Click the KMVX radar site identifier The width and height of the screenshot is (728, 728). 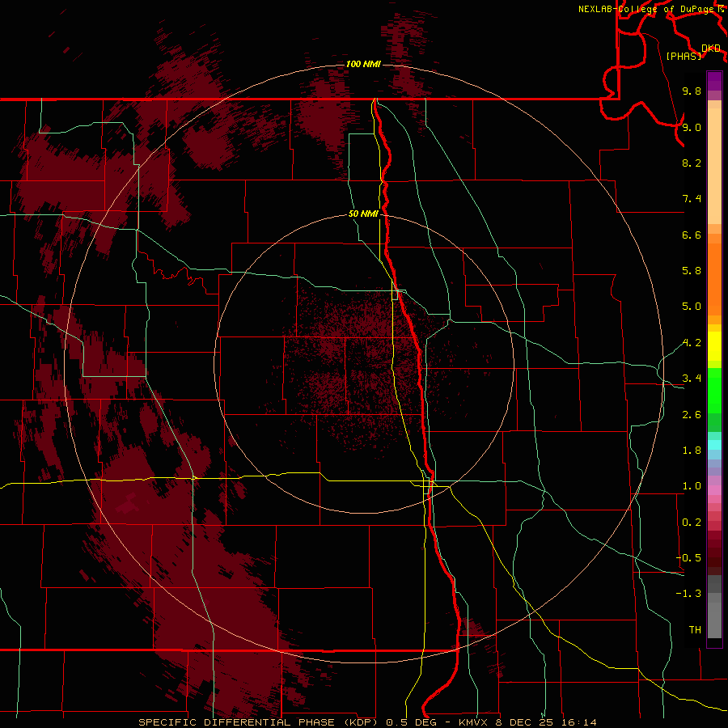[472, 722]
